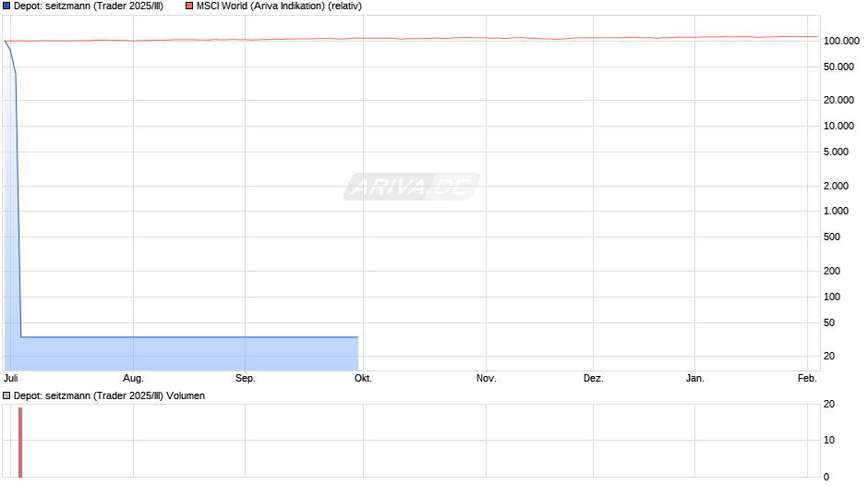868x486 pixels.
Task: Click legend text 'MSCI World (Ariva Indikation) (relativ)'
Action: (279, 6)
